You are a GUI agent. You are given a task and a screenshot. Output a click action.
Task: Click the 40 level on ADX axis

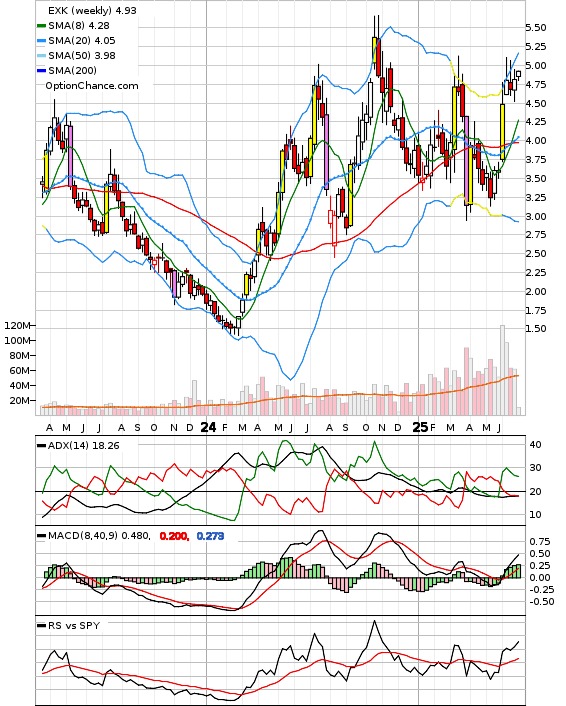535,444
